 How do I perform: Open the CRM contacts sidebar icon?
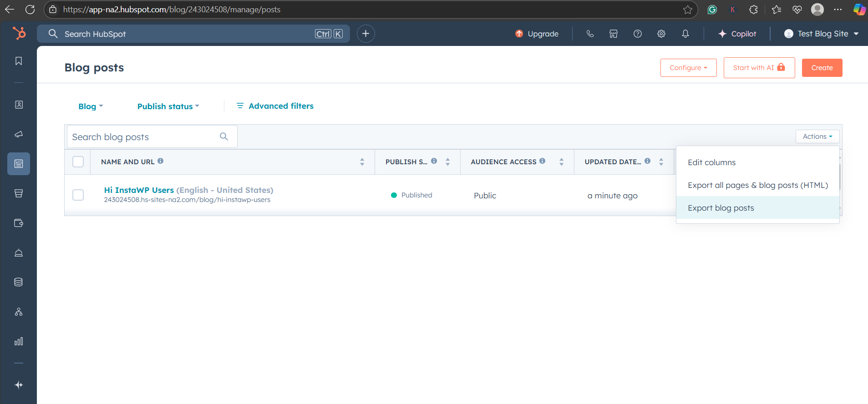(x=19, y=105)
